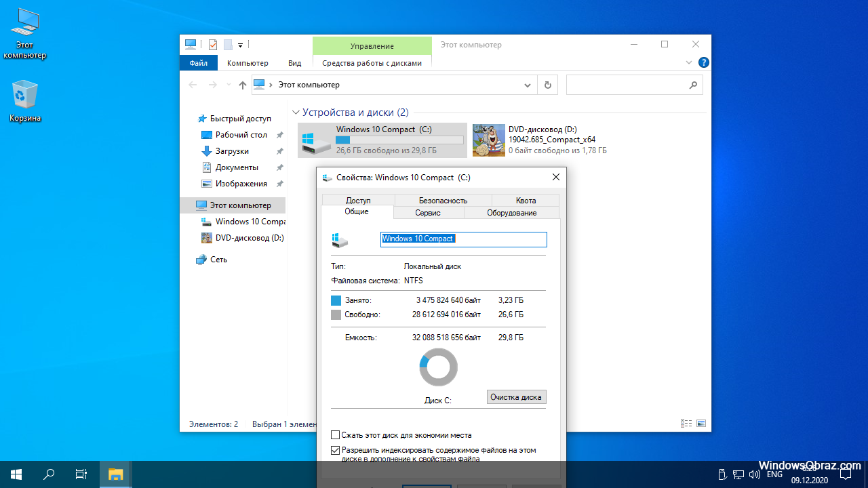Expand the ribbon using the chevron
The height and width of the screenshot is (488, 868).
pyautogui.click(x=689, y=62)
